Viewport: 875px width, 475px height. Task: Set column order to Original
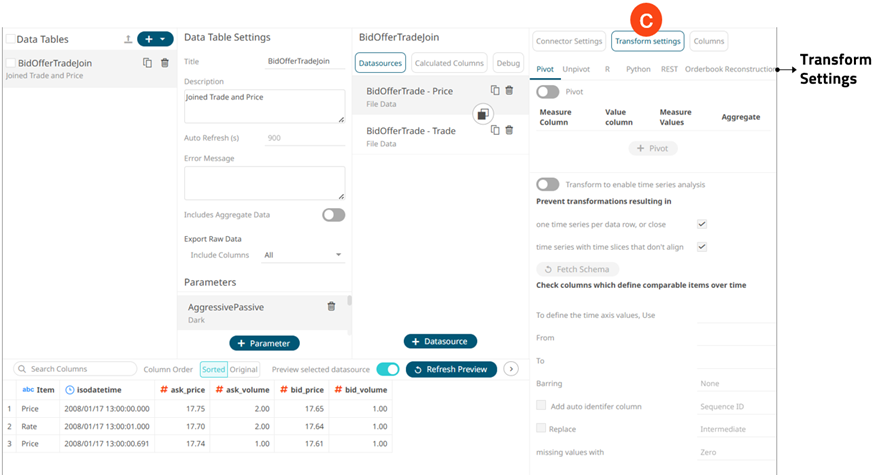point(244,369)
